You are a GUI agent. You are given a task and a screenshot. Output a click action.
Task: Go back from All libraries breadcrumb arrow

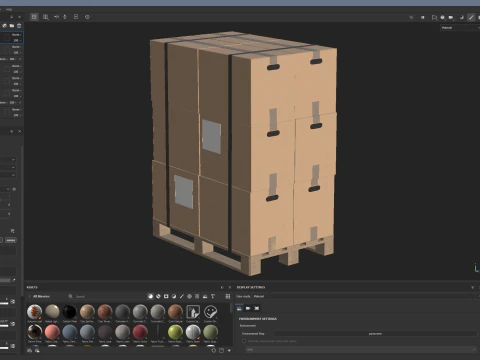pos(30,296)
